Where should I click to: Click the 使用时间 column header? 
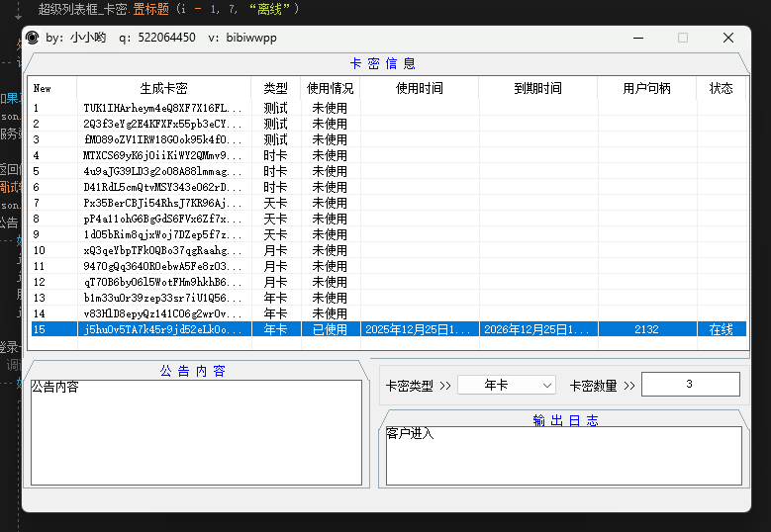(x=419, y=88)
